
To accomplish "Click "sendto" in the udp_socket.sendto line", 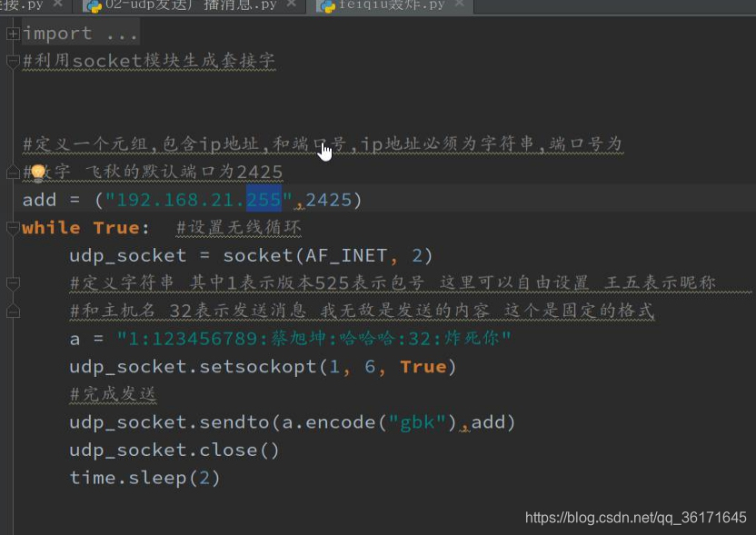I will (x=234, y=422).
